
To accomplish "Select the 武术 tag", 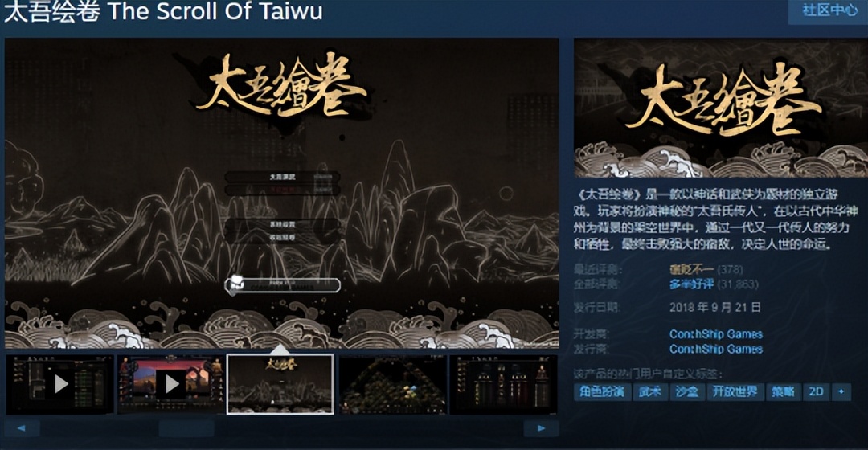I will [x=650, y=392].
